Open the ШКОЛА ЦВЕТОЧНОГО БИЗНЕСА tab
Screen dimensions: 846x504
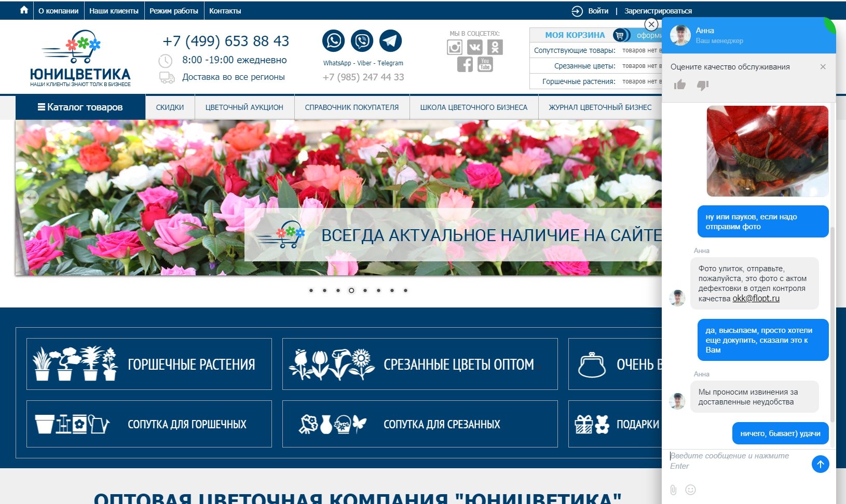[x=474, y=107]
